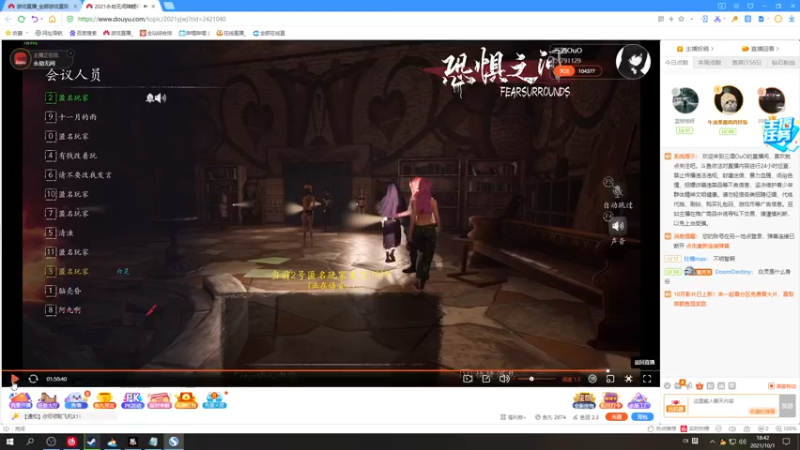Screen dimensions: 800x450
Task: Click the refresh stream icon in player
Action: [33, 379]
